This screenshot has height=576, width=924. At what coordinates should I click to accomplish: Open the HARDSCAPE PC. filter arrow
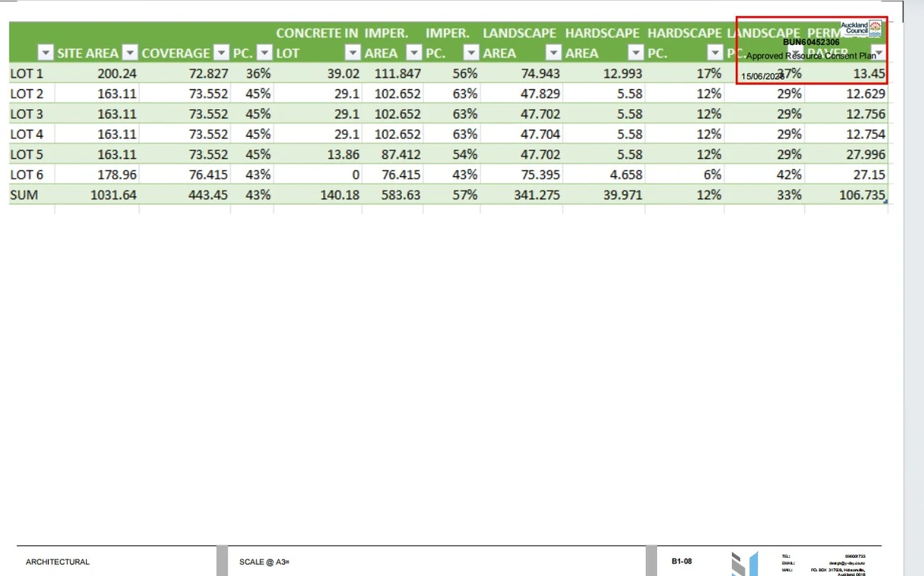715,53
